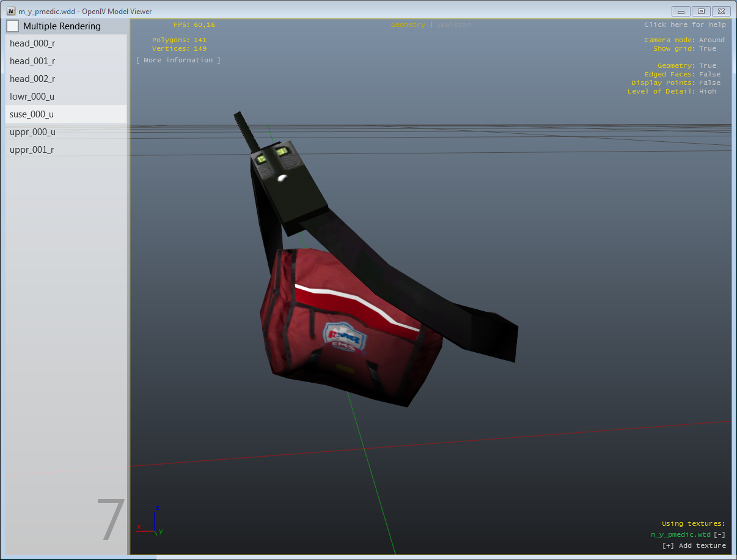This screenshot has width=737, height=560.
Task: Change the Camera mode setting
Action: click(x=711, y=40)
